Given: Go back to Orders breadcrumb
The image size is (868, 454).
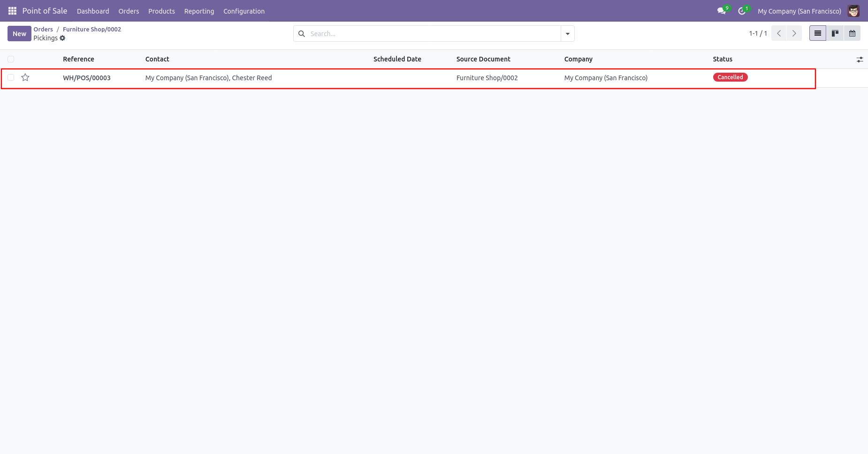Looking at the screenshot, I should (x=43, y=29).
